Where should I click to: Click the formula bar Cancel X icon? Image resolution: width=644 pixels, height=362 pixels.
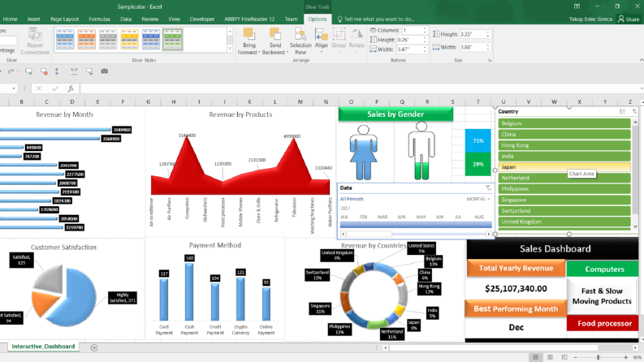point(39,88)
